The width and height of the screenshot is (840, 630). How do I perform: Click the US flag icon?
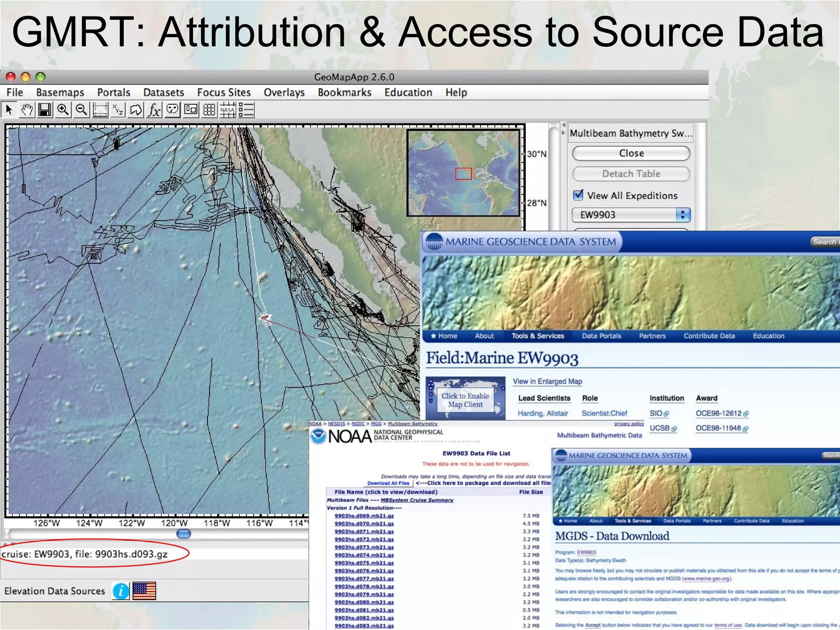point(144,591)
